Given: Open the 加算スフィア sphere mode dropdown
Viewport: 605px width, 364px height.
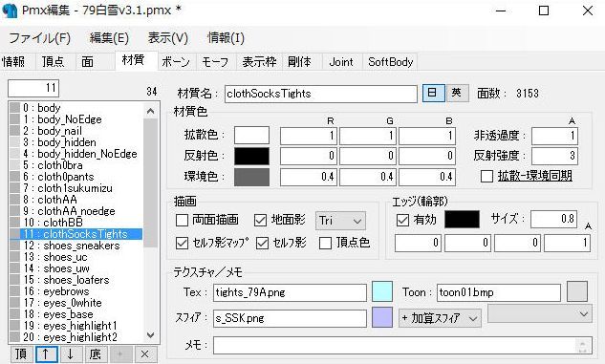Looking at the screenshot, I should click(x=440, y=318).
